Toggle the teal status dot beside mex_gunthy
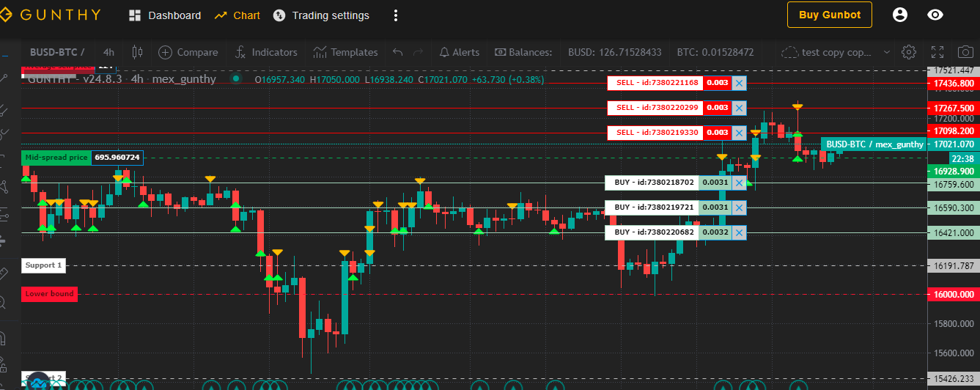 tap(235, 78)
